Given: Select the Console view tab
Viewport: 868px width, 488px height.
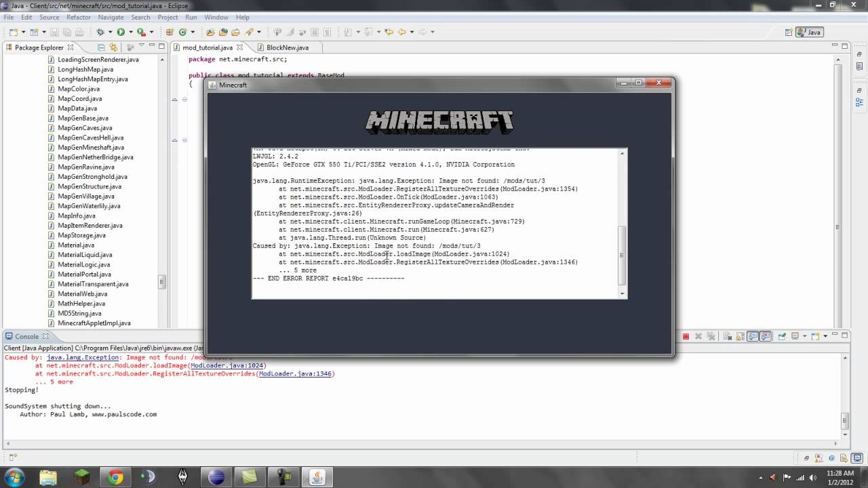Looking at the screenshot, I should tap(27, 336).
